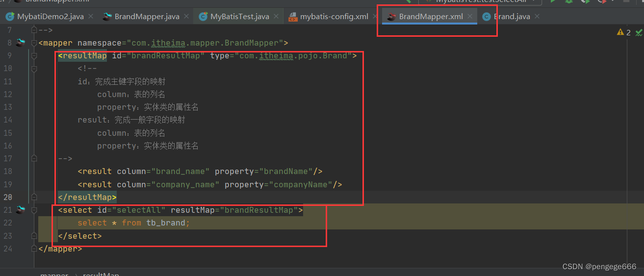Collapse the resultMap block on line 9
The width and height of the screenshot is (644, 276).
pos(34,56)
